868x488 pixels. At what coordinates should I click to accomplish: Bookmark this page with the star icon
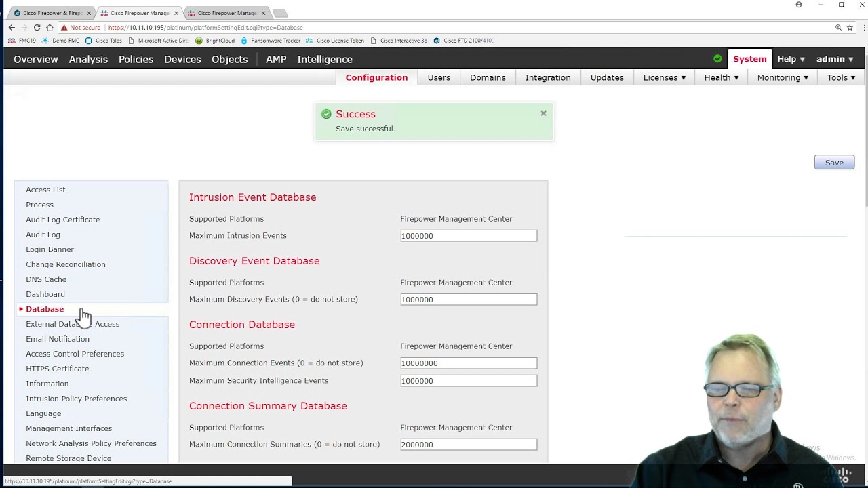(850, 28)
